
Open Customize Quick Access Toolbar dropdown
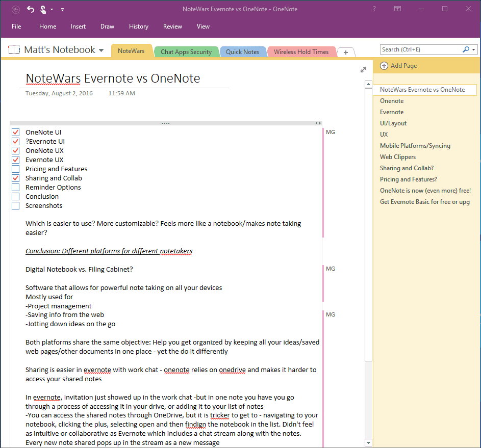(x=62, y=9)
